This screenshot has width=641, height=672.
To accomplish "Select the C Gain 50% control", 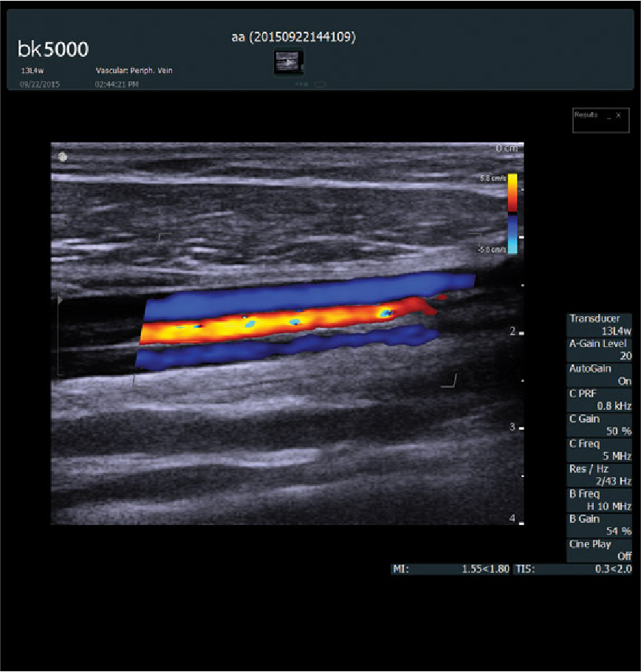I will (x=600, y=425).
